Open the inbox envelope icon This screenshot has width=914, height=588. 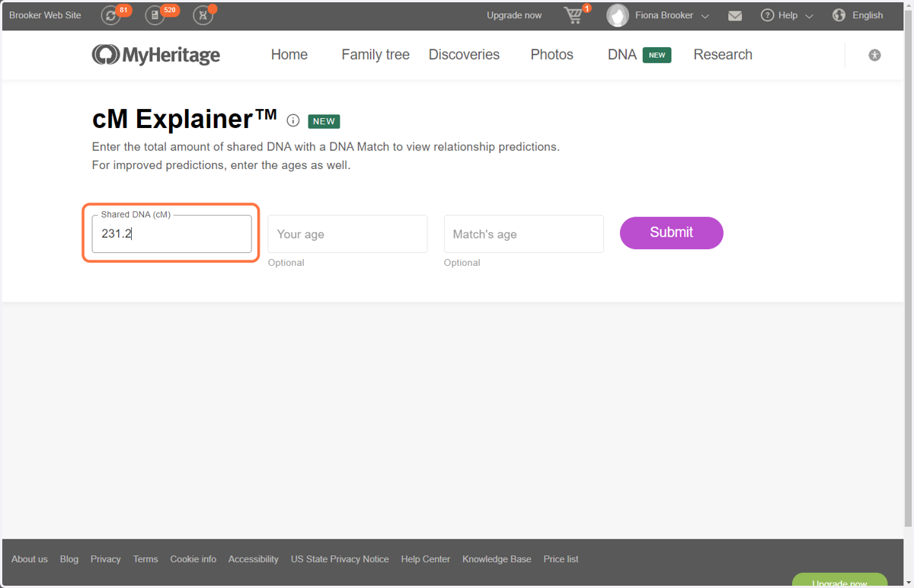point(735,15)
